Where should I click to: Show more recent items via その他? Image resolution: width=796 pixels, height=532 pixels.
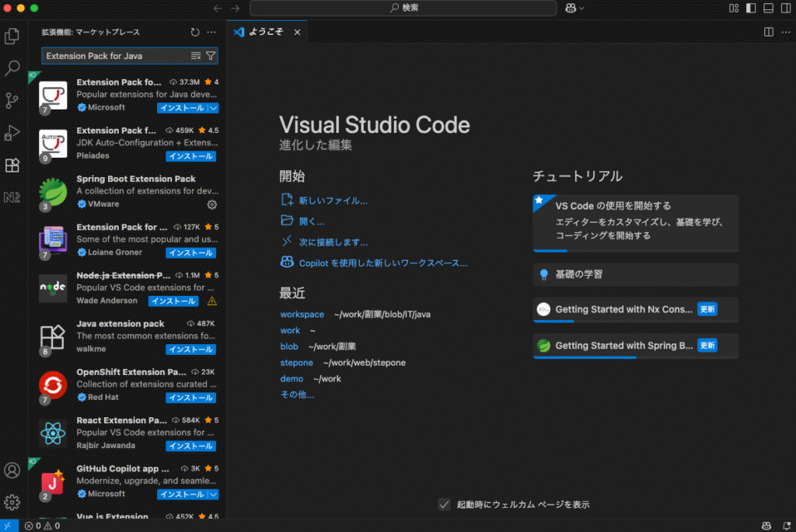[x=297, y=395]
